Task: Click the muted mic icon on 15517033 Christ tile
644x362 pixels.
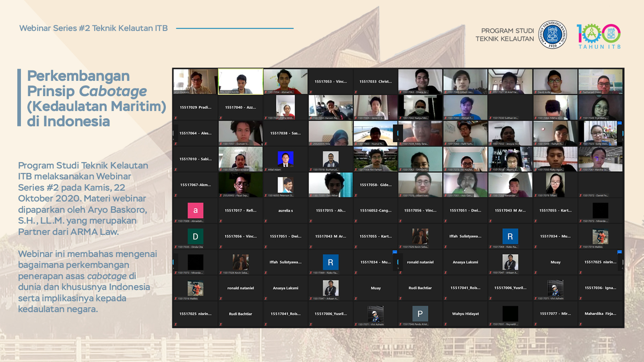Action: pos(356,92)
